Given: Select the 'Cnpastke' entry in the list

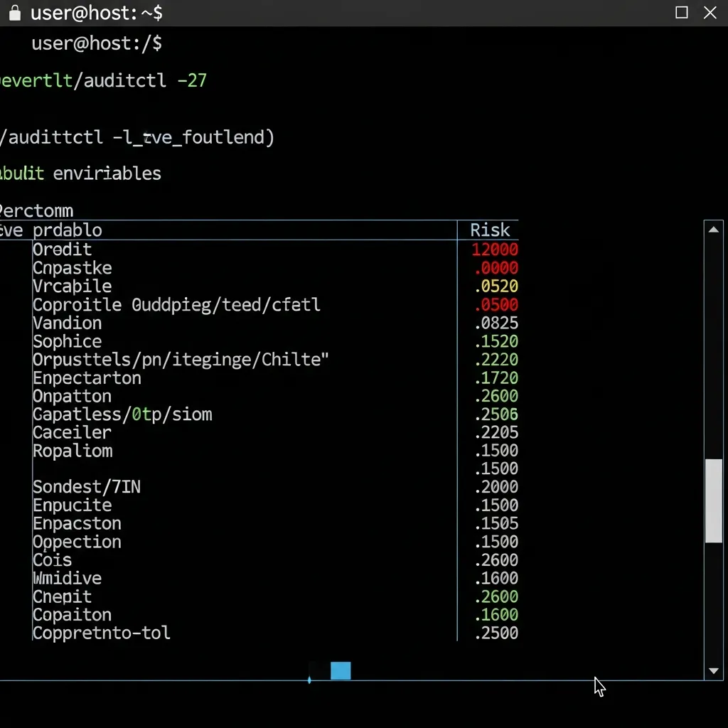Looking at the screenshot, I should coord(72,267).
